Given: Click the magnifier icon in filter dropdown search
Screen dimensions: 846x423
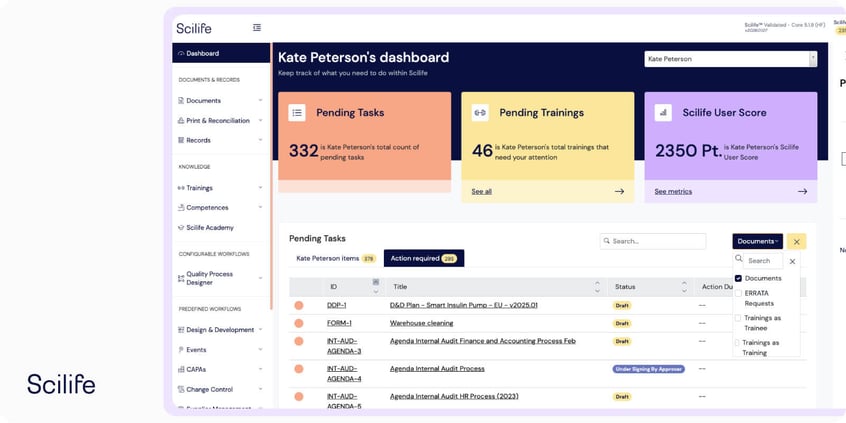Looking at the screenshot, I should point(738,258).
